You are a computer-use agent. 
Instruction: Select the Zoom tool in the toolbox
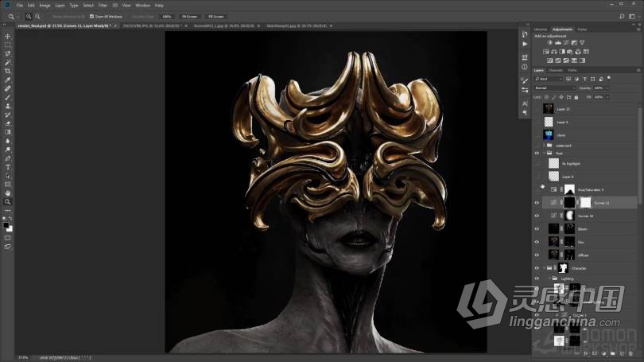point(7,202)
